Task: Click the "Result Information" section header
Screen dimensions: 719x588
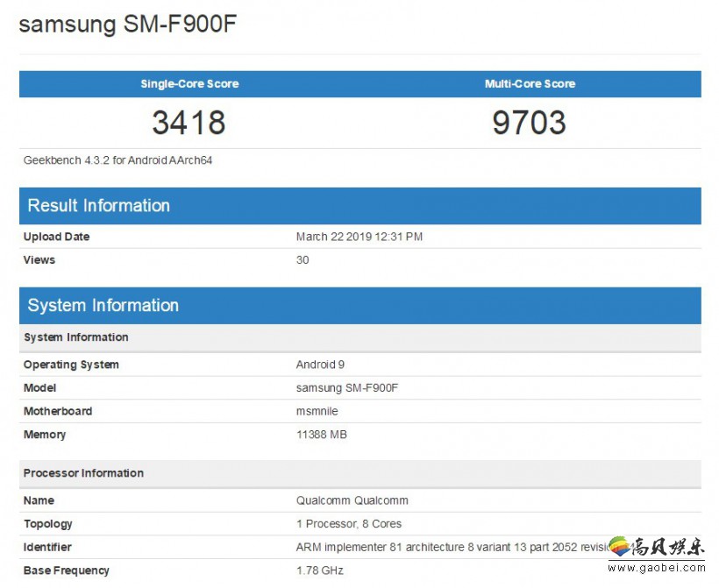Action: tap(360, 206)
